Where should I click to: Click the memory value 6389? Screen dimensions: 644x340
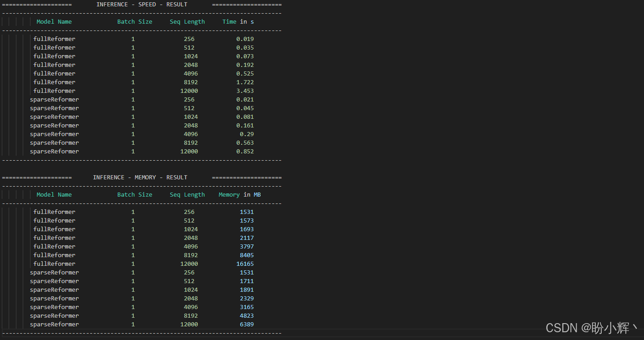(x=247, y=325)
